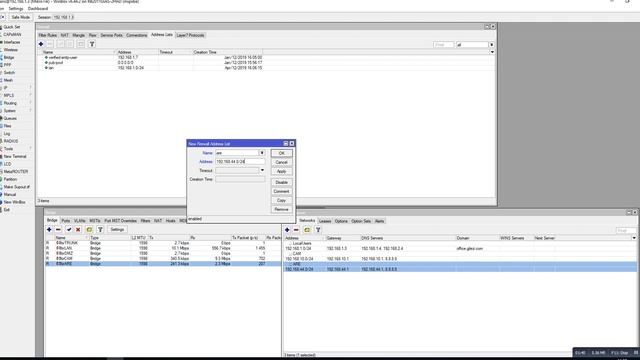Open Files in sidebar

point(7,126)
